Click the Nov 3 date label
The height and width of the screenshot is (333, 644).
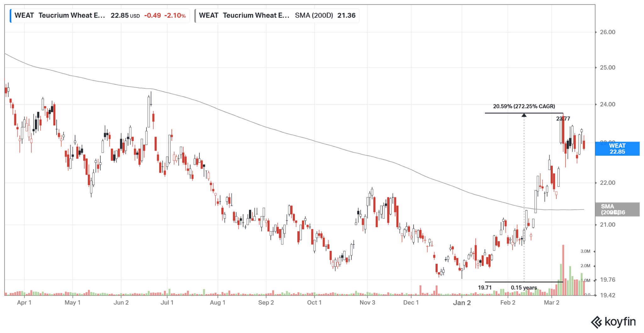click(367, 302)
